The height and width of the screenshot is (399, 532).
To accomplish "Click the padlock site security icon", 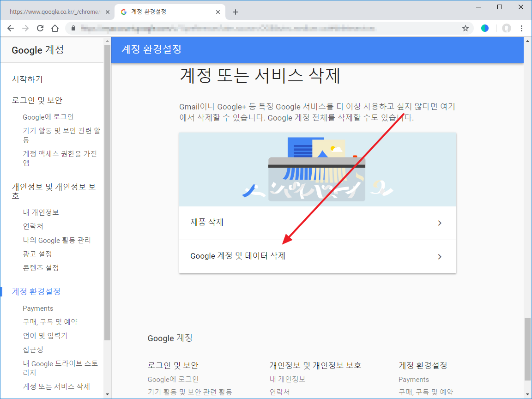I will click(x=73, y=28).
